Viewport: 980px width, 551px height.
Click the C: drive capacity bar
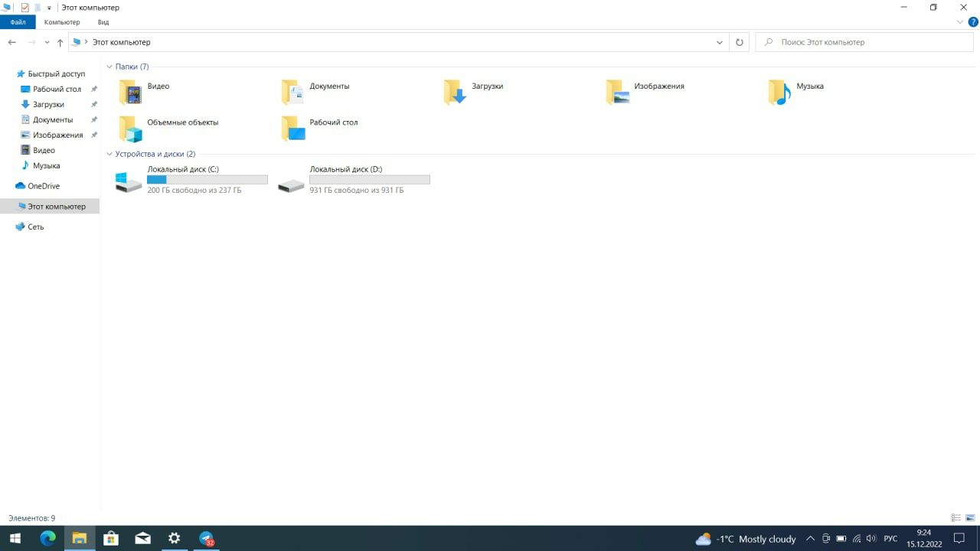[207, 180]
